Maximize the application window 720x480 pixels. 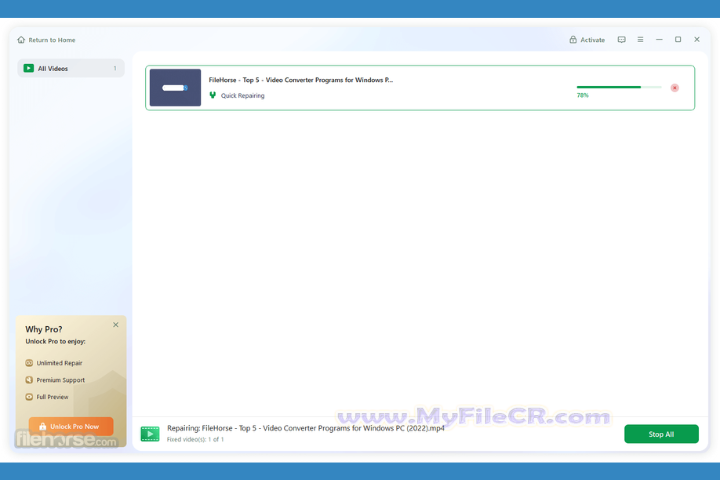tap(678, 40)
